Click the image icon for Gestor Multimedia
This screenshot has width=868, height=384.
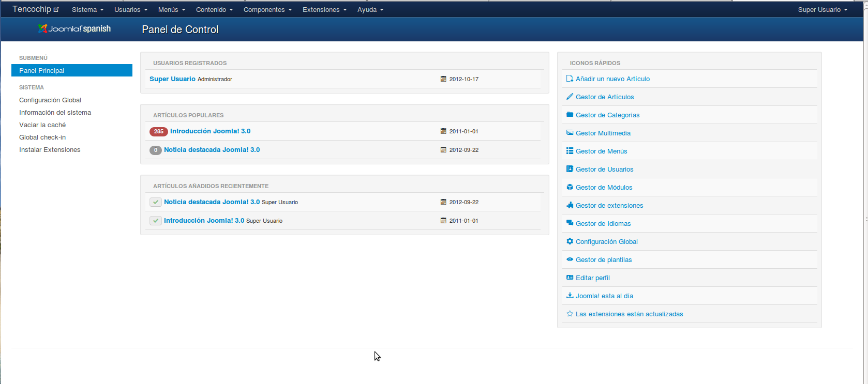click(570, 133)
